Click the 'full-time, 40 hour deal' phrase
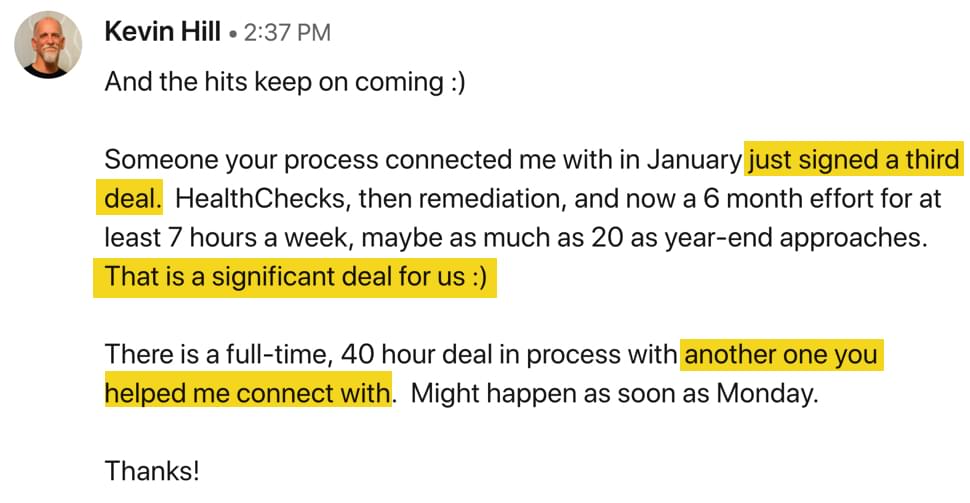The height and width of the screenshot is (503, 970). coord(374,355)
